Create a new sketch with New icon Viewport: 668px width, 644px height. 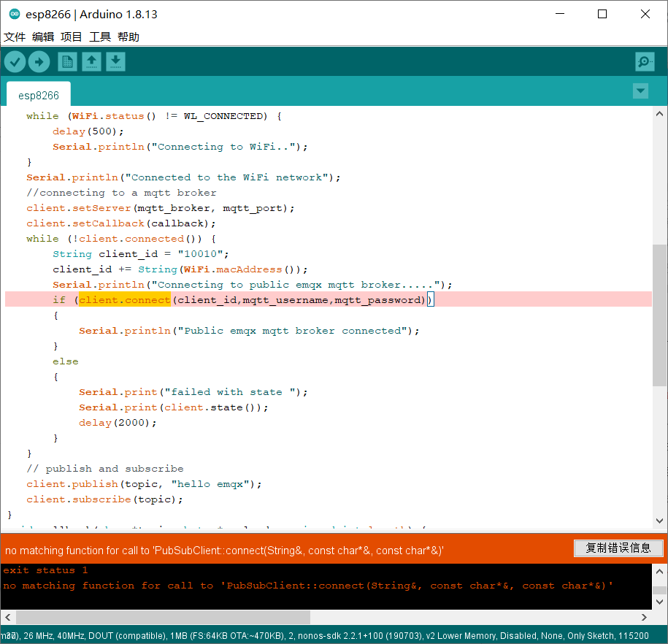point(67,62)
